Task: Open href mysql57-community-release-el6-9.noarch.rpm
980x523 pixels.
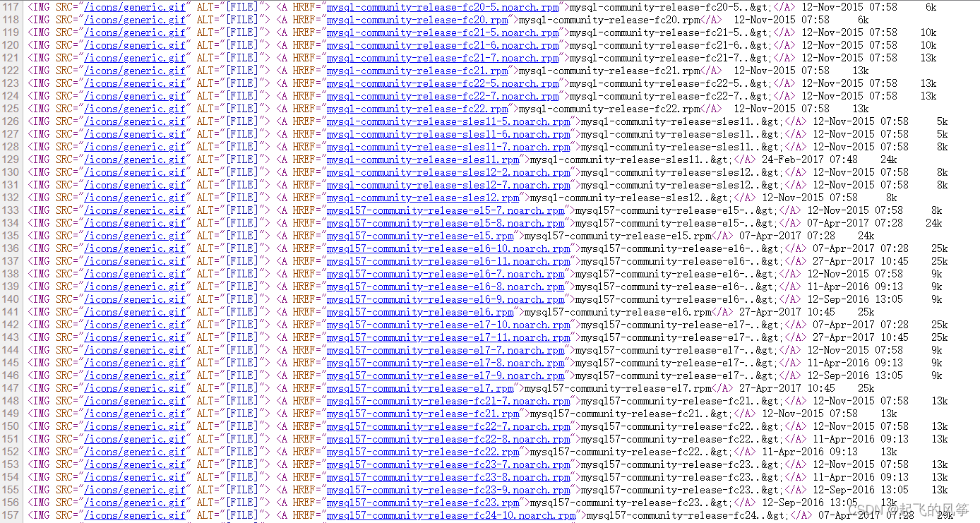Action: (446, 299)
